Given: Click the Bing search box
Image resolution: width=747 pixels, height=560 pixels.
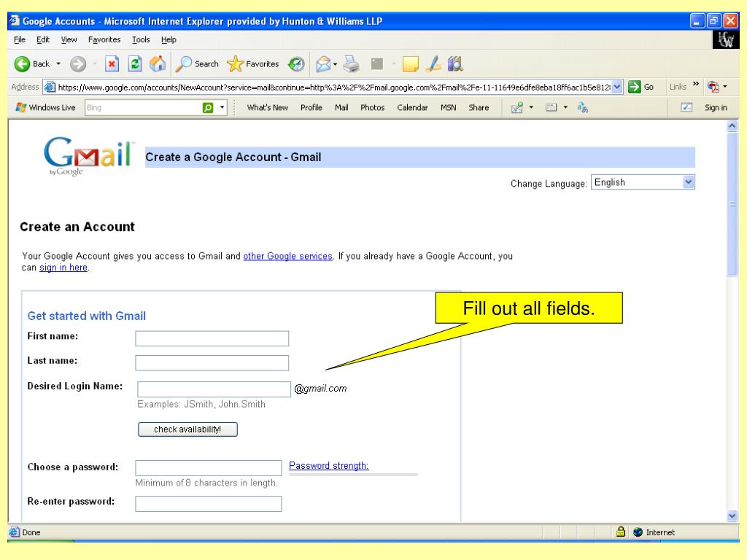Looking at the screenshot, I should coord(144,108).
